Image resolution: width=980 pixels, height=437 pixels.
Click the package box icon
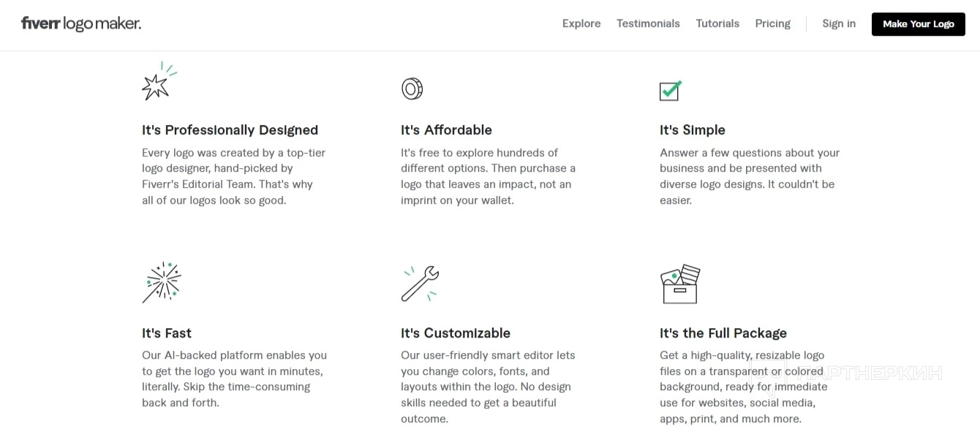tap(680, 284)
